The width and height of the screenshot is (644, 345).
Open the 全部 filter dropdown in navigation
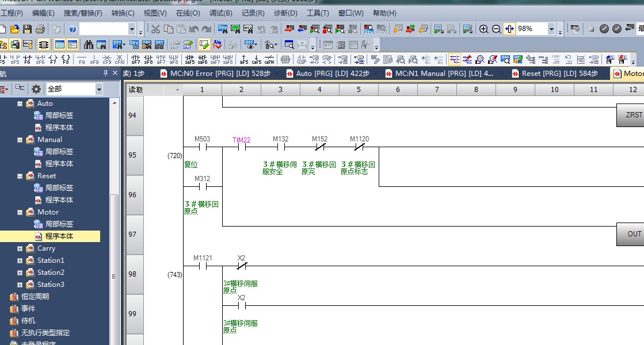pyautogui.click(x=99, y=89)
